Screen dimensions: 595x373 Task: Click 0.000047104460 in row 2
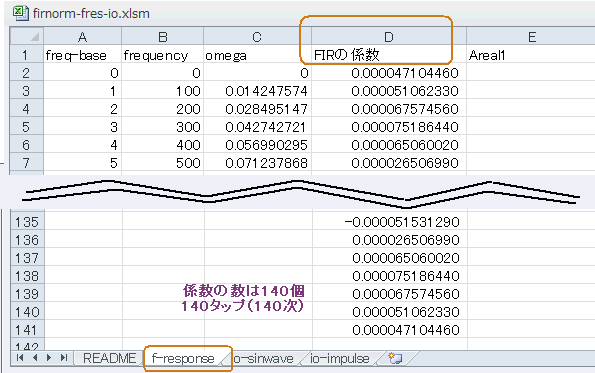[x=389, y=72]
